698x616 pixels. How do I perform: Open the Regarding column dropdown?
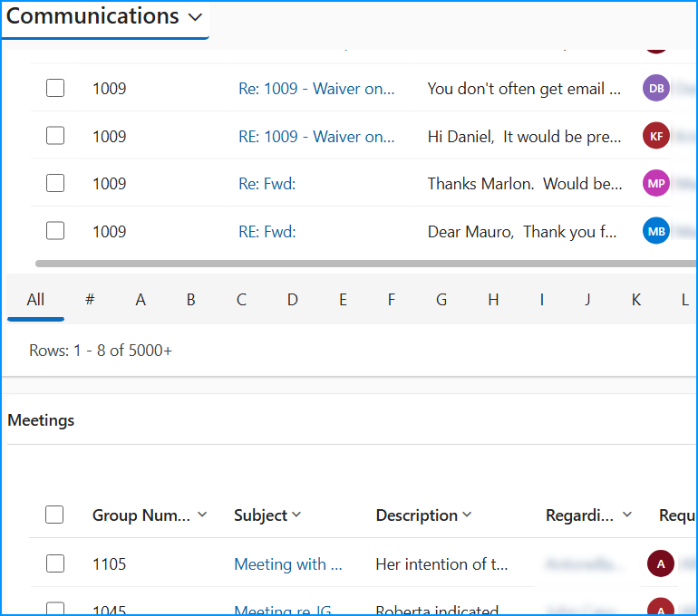pos(626,515)
